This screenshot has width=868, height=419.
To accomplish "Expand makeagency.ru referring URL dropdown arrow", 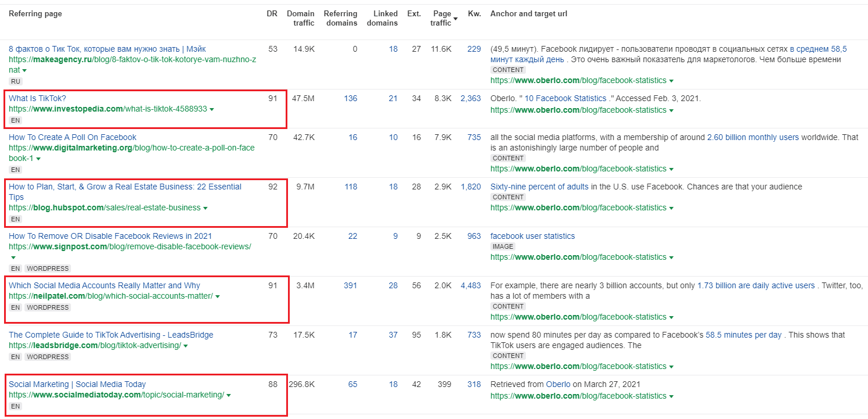I will [x=24, y=70].
